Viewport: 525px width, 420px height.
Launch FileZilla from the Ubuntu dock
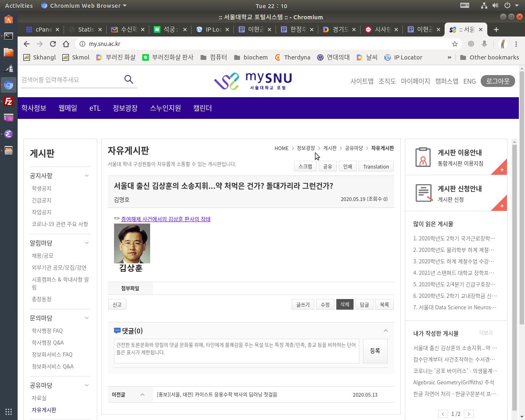9,101
